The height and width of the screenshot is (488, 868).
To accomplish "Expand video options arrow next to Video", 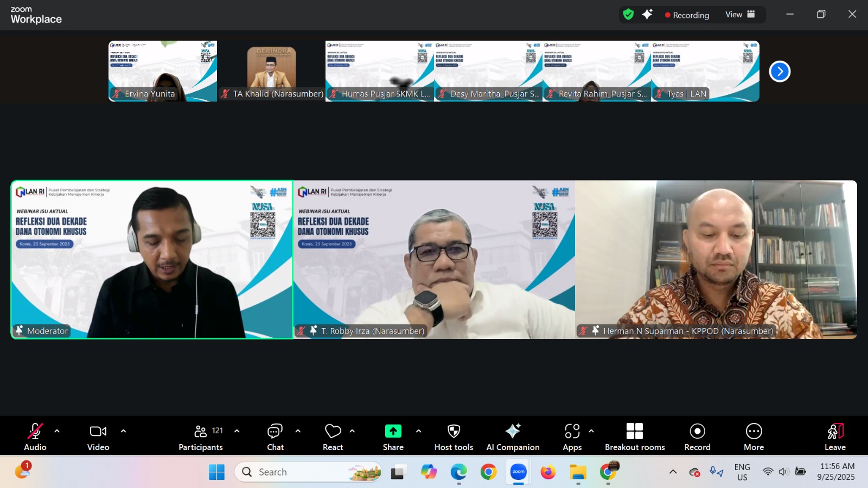I will [x=123, y=431].
